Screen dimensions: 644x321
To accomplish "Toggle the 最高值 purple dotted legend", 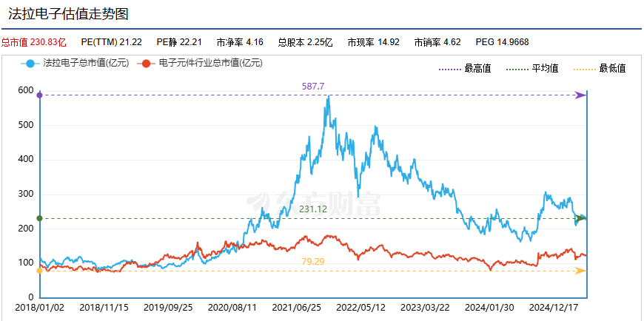I will coord(465,69).
